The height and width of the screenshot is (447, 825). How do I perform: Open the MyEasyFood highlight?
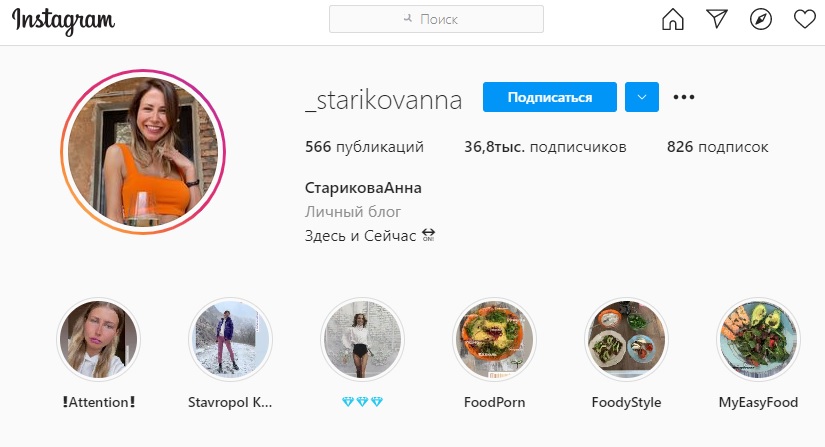[758, 340]
